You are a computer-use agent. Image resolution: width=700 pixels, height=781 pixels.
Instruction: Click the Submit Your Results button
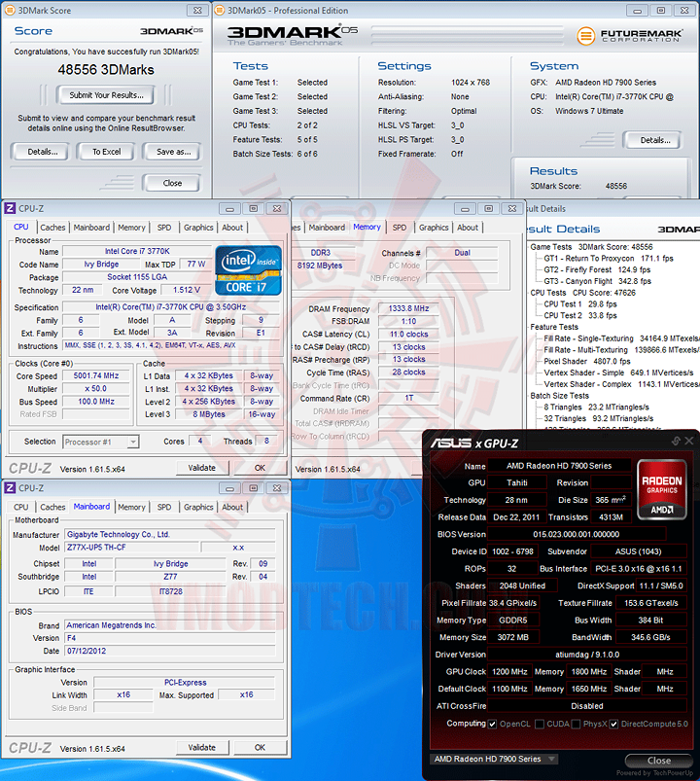click(106, 95)
